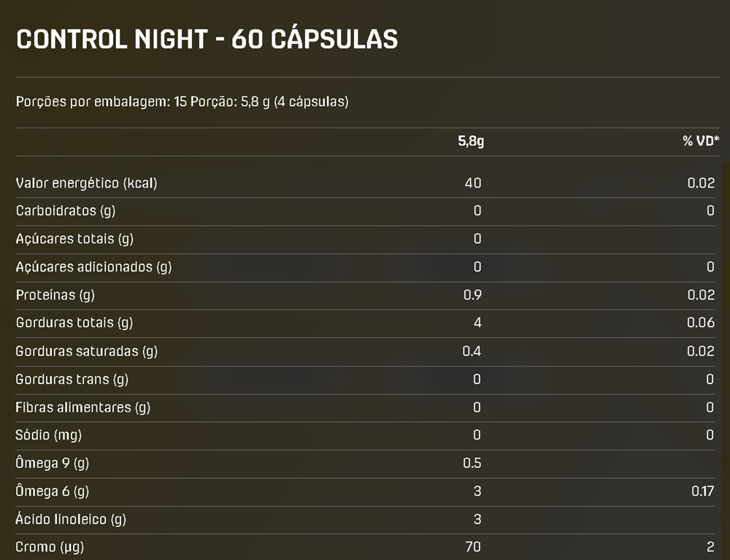Click the 'Carboidratos (g)' row label
730x560 pixels.
(x=66, y=211)
